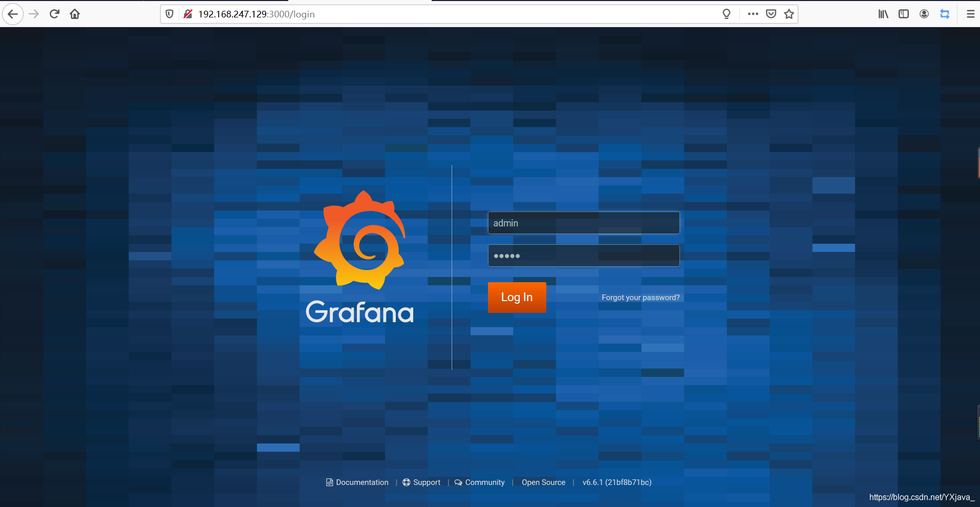980x507 pixels.
Task: Open the Documentation footer link
Action: 357,482
